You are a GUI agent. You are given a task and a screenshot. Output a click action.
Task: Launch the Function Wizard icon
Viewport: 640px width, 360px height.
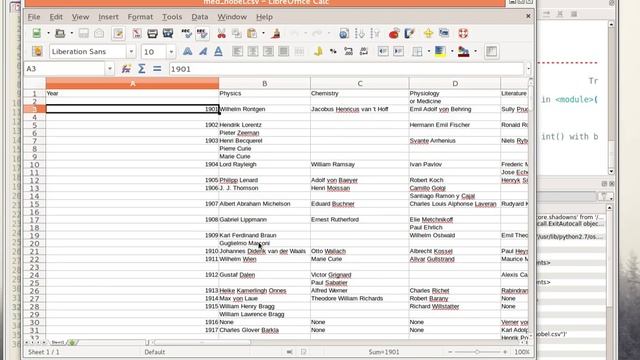[x=126, y=69]
